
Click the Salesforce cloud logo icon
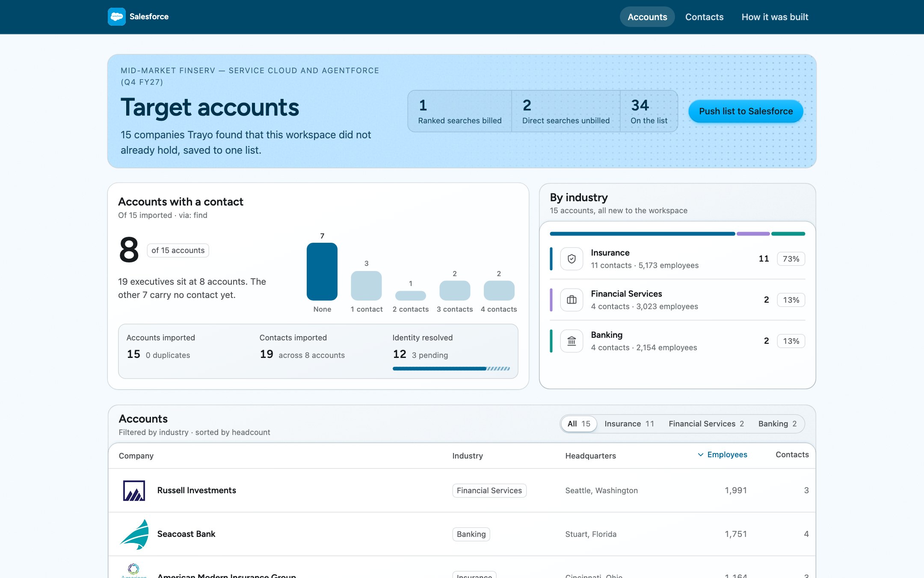(116, 17)
